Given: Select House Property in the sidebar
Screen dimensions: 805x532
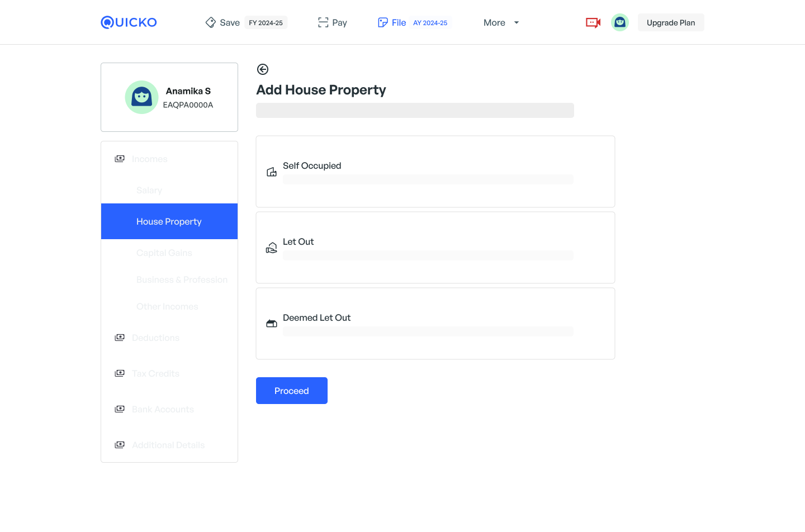Looking at the screenshot, I should click(x=169, y=221).
